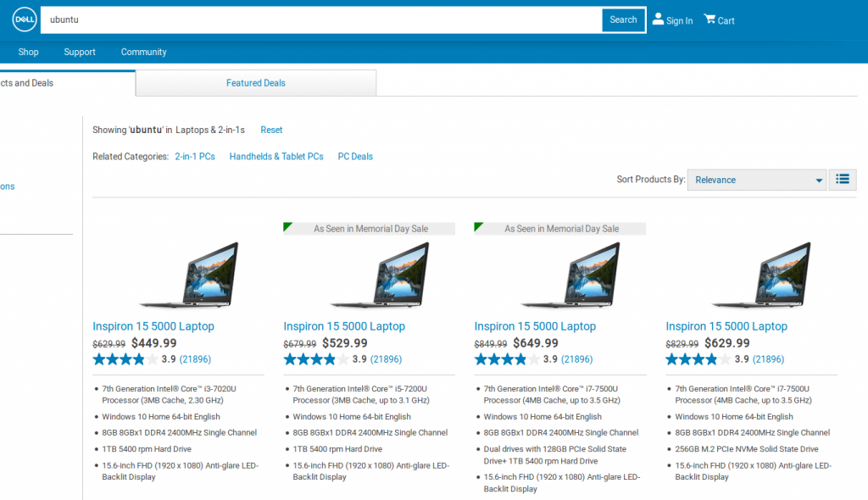Open the Shop menu
The image size is (868, 500).
[29, 52]
